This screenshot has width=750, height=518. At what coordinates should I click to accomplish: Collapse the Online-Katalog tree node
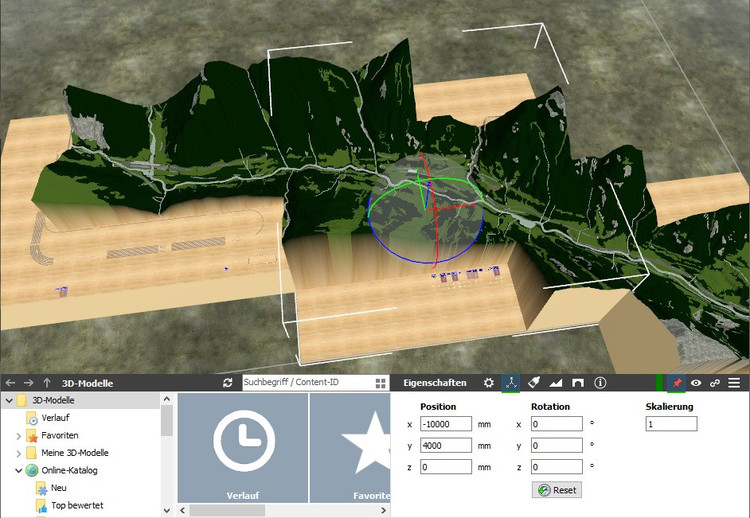(x=18, y=470)
